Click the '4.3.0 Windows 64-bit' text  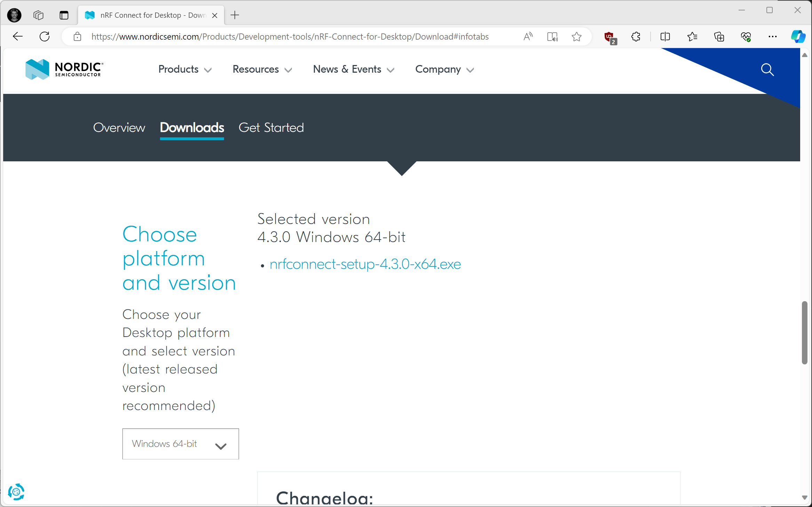point(331,237)
